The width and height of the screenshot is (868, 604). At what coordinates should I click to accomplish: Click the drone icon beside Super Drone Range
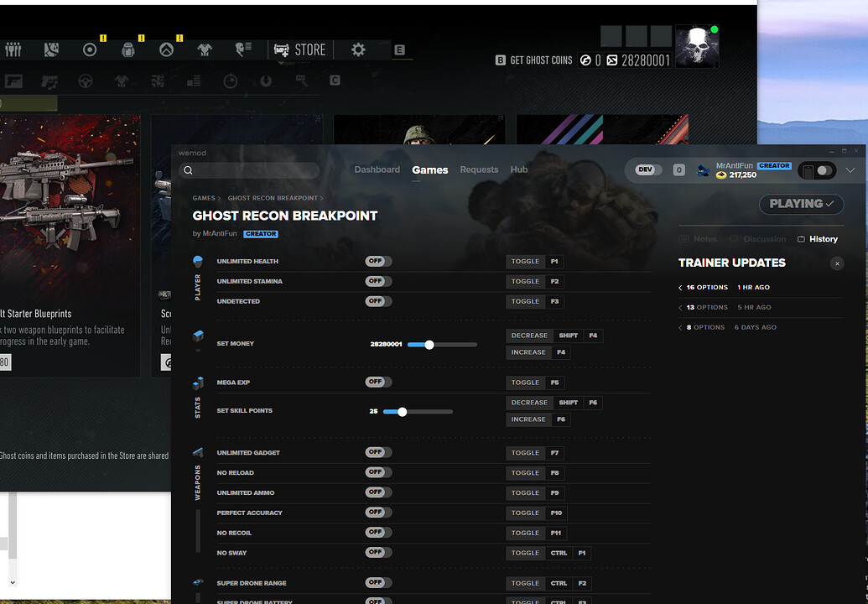pyautogui.click(x=197, y=582)
